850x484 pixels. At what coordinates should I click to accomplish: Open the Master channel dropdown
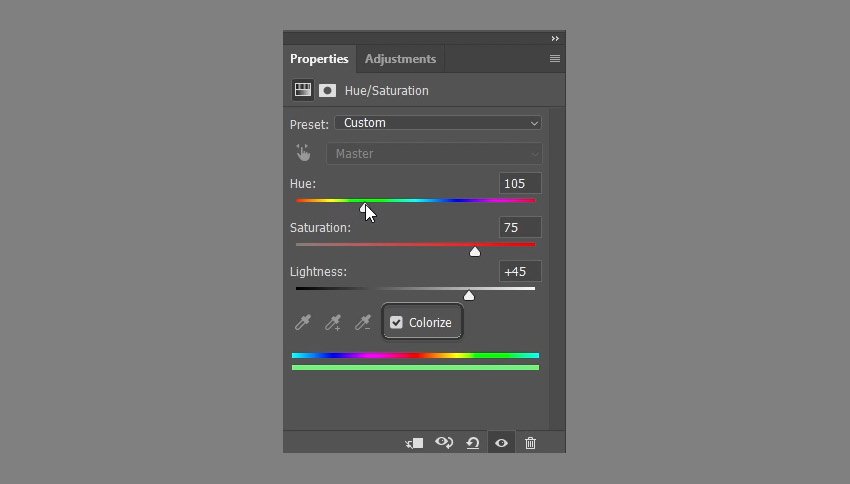pyautogui.click(x=434, y=154)
